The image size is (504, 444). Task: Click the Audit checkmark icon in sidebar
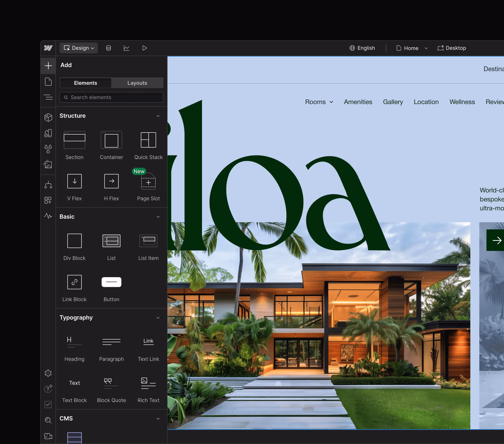48,404
